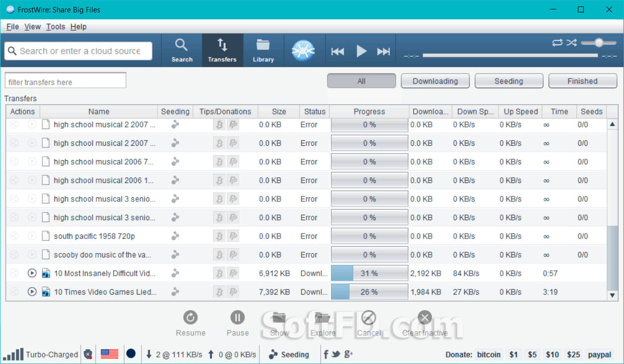This screenshot has height=364, width=624.
Task: Share the 10 Times Video Games transfer
Action: pos(14,292)
